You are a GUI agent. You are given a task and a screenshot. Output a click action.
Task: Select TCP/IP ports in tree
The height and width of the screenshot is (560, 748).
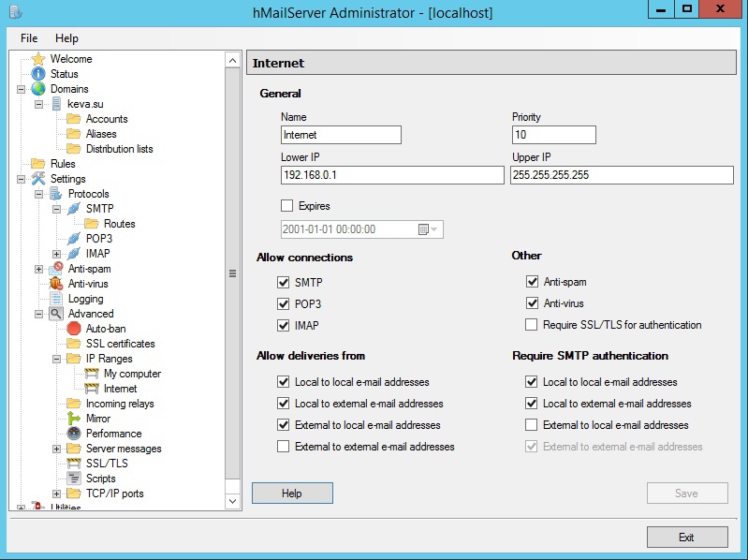[x=114, y=494]
